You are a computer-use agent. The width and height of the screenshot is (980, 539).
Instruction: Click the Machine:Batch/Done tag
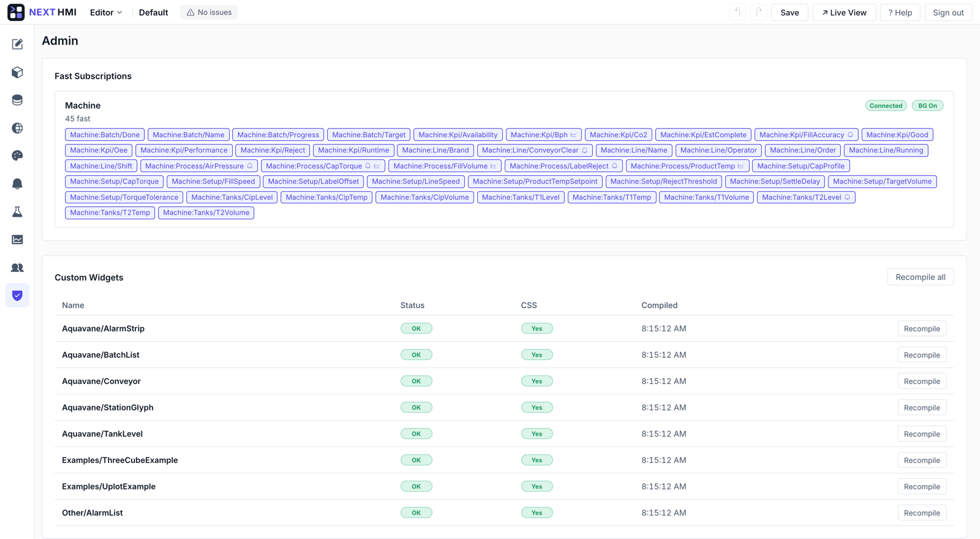coord(105,135)
